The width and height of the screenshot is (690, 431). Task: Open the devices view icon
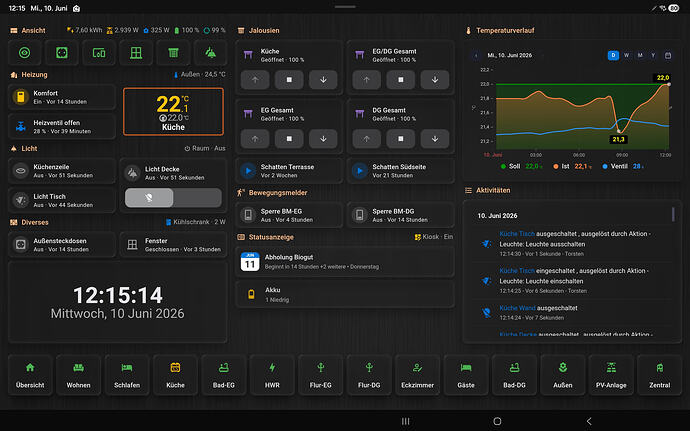[x=99, y=53]
